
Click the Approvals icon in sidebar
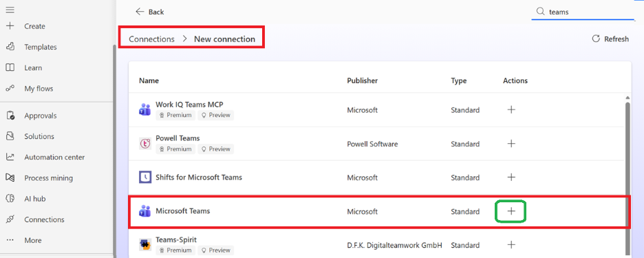[10, 116]
